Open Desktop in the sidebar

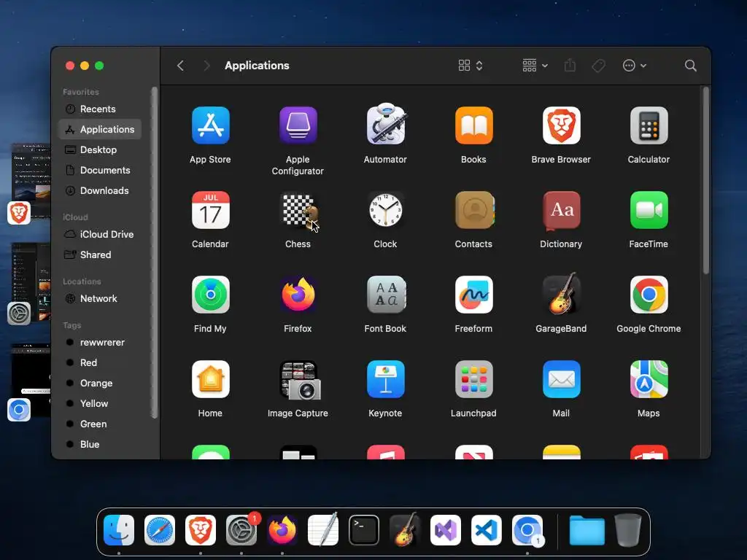99,150
